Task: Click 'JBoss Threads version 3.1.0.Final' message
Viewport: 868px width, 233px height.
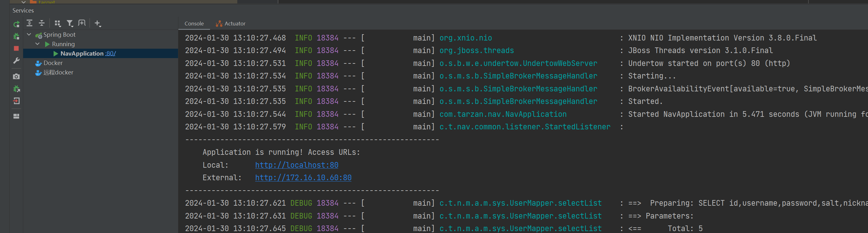Action: [x=700, y=50]
